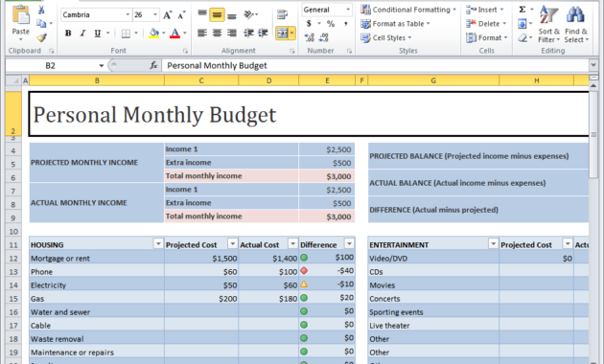Open Projected Cost filter in Housing table
Screen dimensions: 604x364
click(x=232, y=243)
